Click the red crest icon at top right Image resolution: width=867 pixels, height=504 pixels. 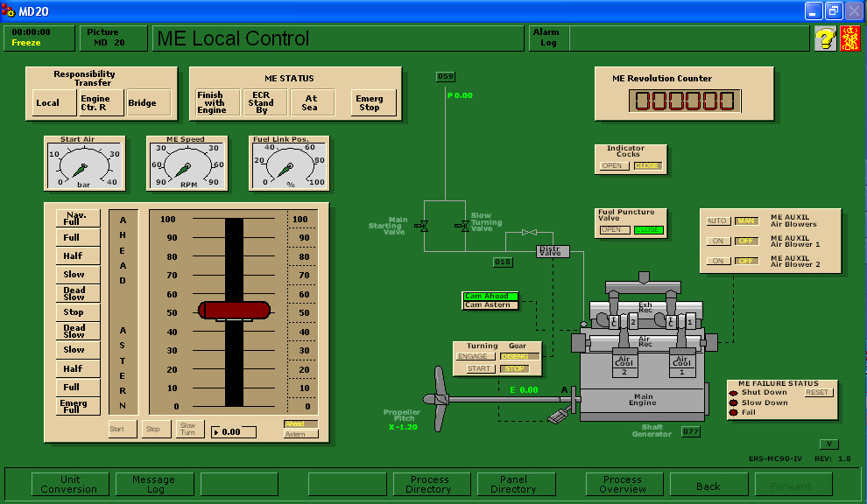click(x=849, y=38)
